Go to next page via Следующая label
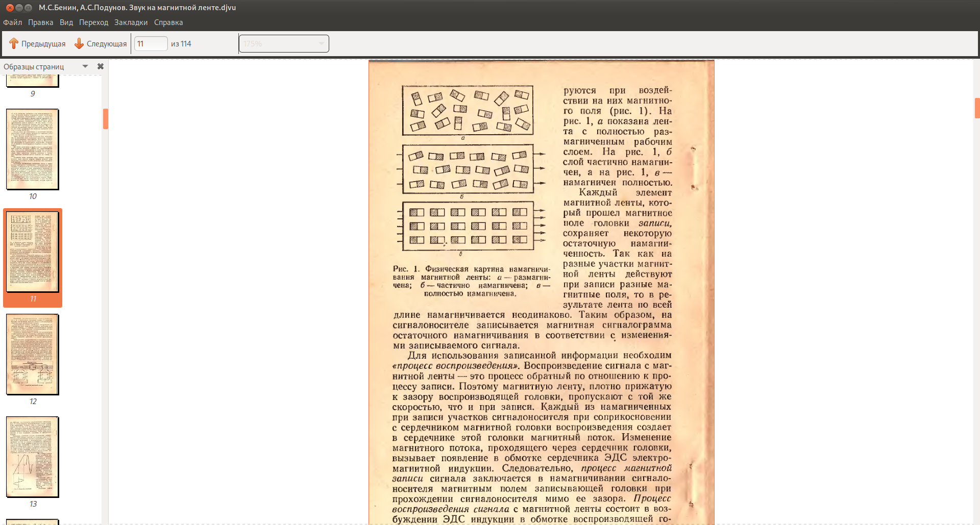 pyautogui.click(x=107, y=44)
